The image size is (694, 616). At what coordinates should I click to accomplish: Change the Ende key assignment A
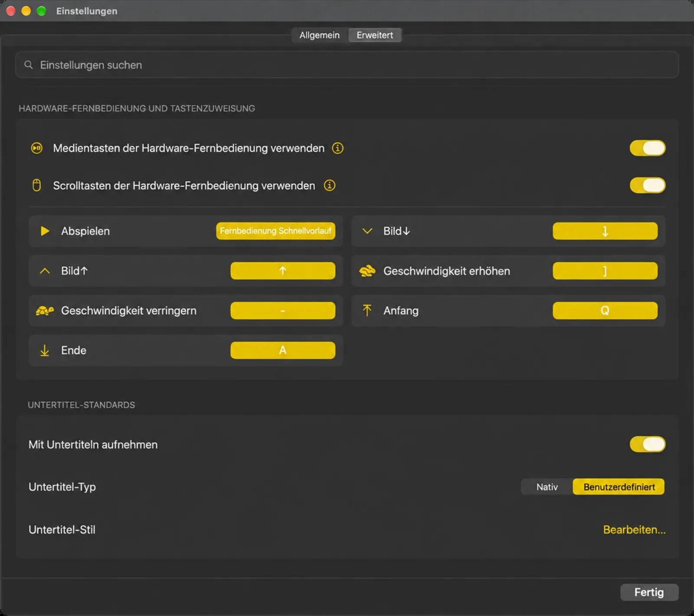(x=283, y=350)
